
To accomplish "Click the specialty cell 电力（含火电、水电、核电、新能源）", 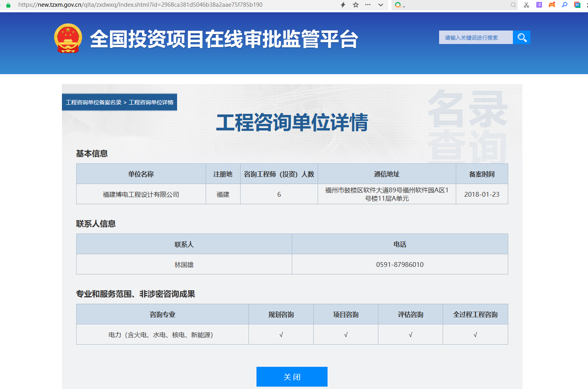I will point(162,335).
